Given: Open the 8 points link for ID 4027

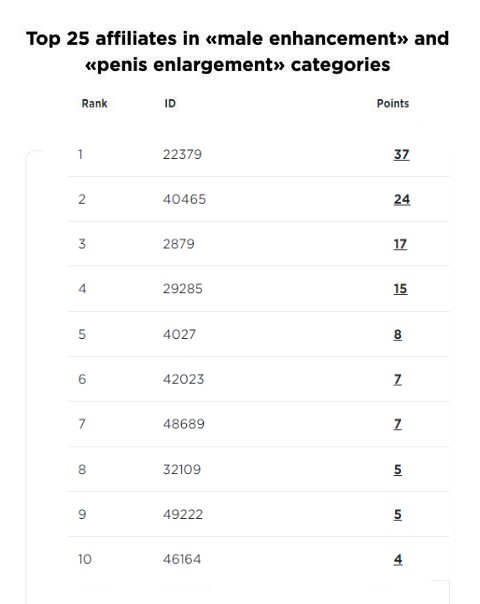Looking at the screenshot, I should (x=398, y=334).
